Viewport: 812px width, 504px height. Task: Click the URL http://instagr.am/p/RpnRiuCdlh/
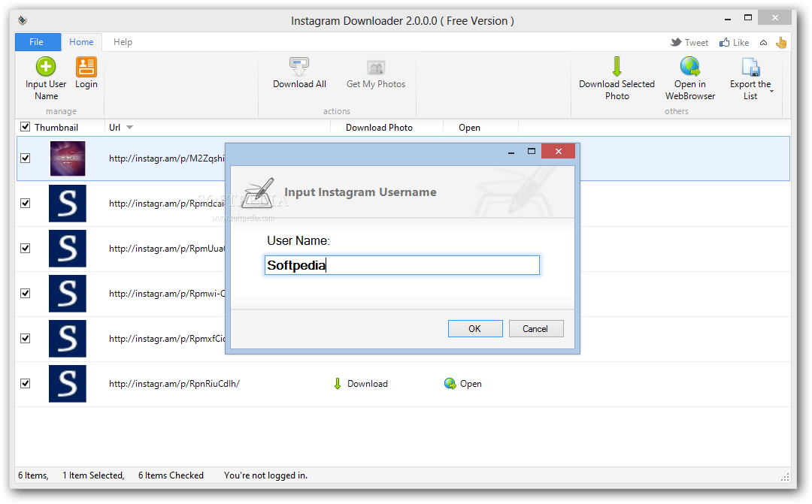[x=174, y=383]
